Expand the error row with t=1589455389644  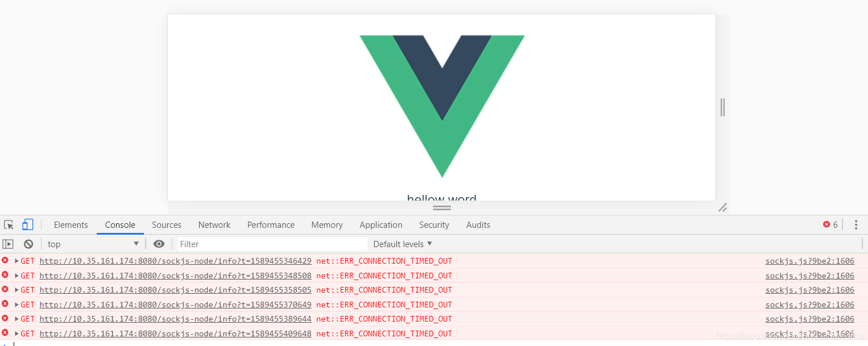[x=16, y=319]
